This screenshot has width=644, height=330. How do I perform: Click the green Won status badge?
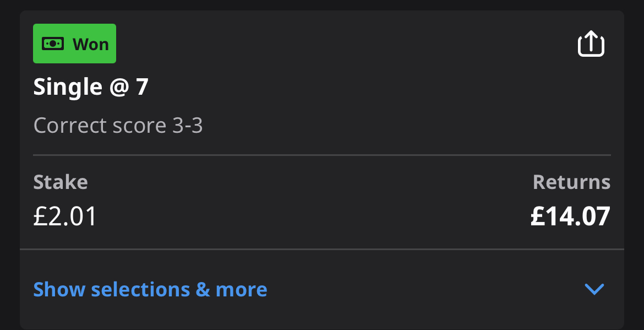coord(74,44)
